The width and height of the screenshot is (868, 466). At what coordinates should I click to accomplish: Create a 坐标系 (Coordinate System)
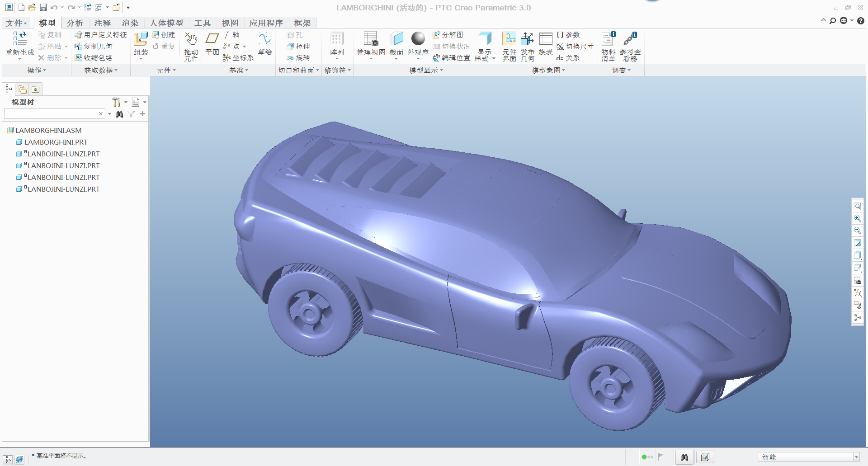[239, 58]
